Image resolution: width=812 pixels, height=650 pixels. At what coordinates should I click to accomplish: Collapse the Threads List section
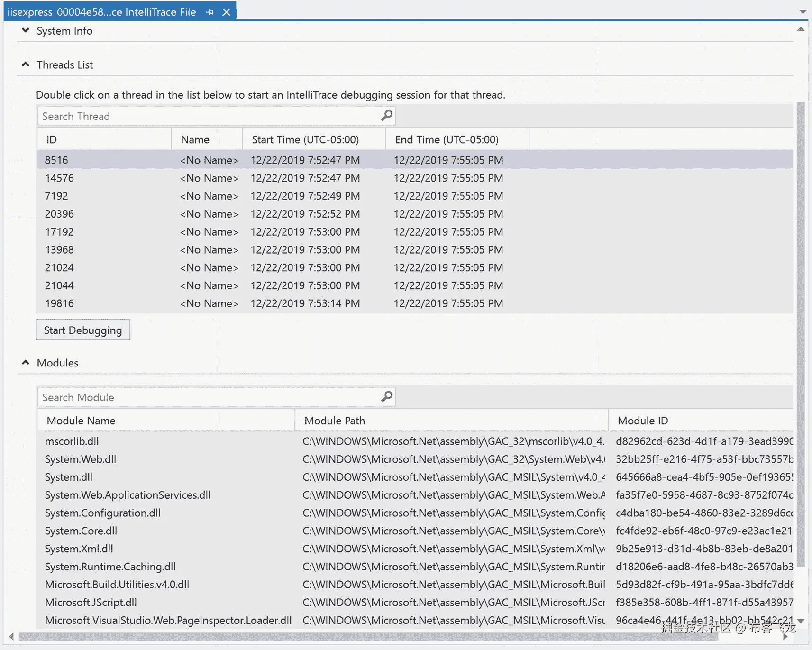click(x=26, y=64)
